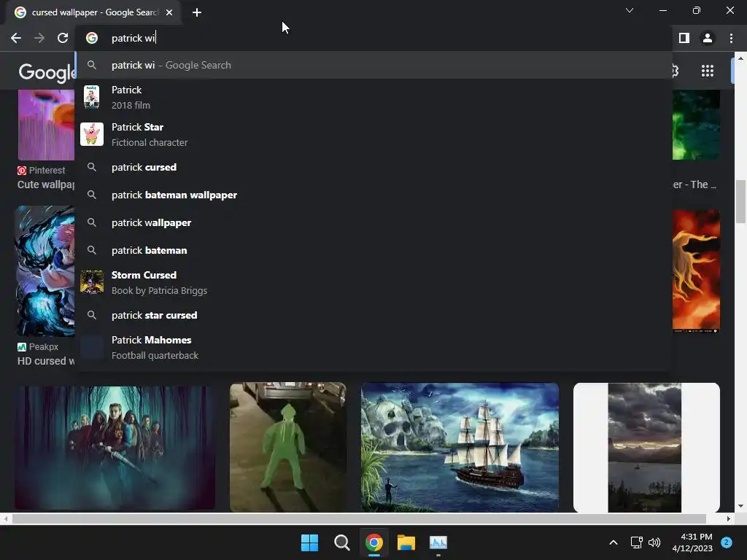Select the 'patrick star cursed' suggestion
This screenshot has height=560, width=747.
(x=373, y=315)
